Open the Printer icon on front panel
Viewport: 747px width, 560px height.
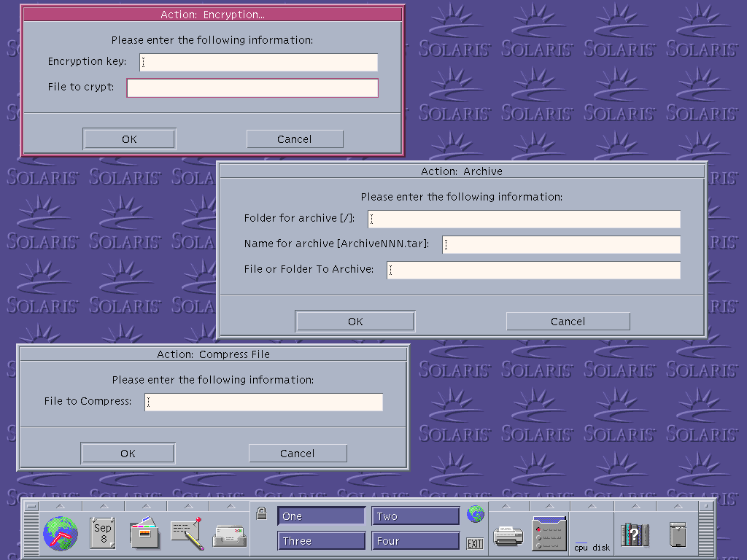coord(508,535)
